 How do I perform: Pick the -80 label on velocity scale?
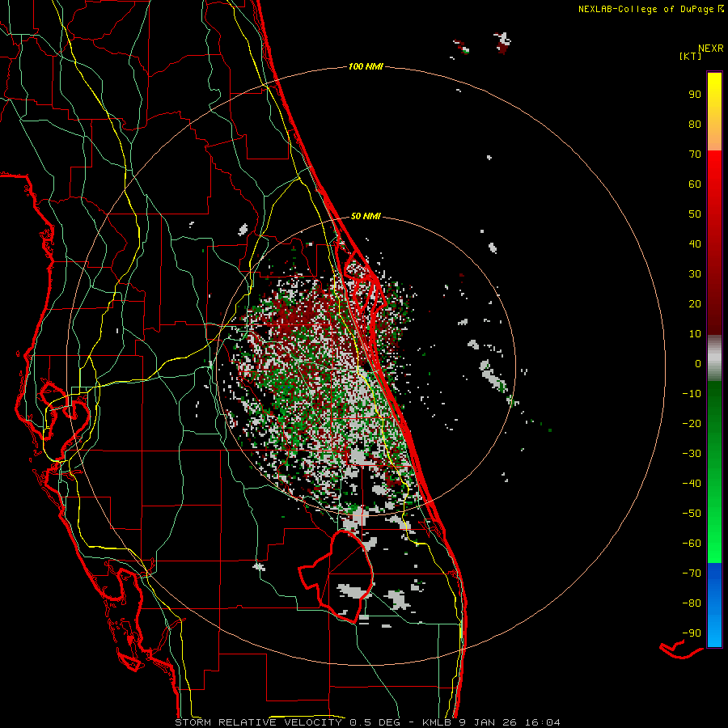692,603
